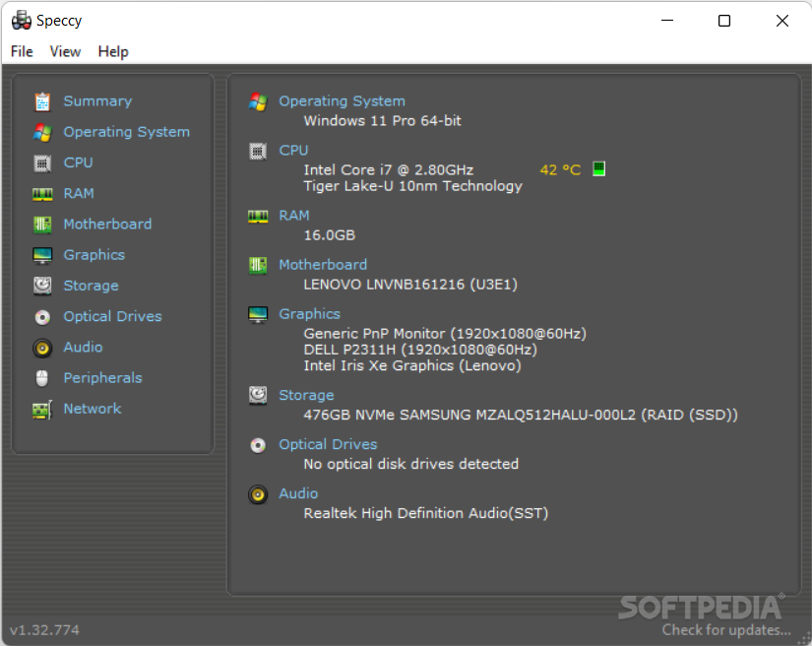Image resolution: width=812 pixels, height=646 pixels.
Task: Click Check for updates link
Action: click(x=726, y=630)
